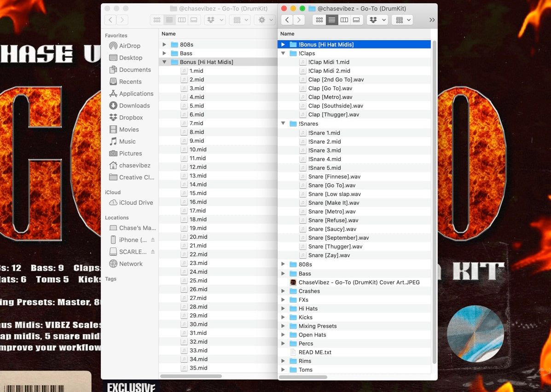Go back in the inactive Finder window
Image resolution: width=551 pixels, height=392 pixels.
click(110, 20)
